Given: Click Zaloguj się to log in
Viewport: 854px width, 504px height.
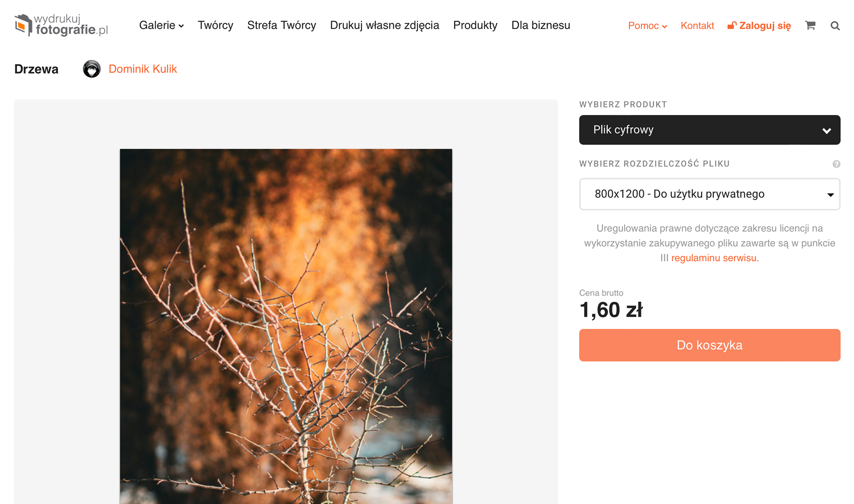Looking at the screenshot, I should [x=765, y=26].
